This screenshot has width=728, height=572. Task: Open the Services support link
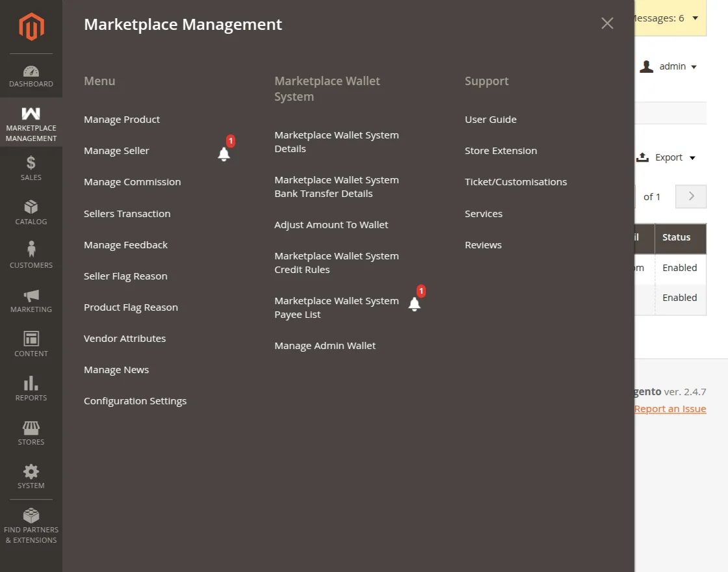pyautogui.click(x=484, y=214)
